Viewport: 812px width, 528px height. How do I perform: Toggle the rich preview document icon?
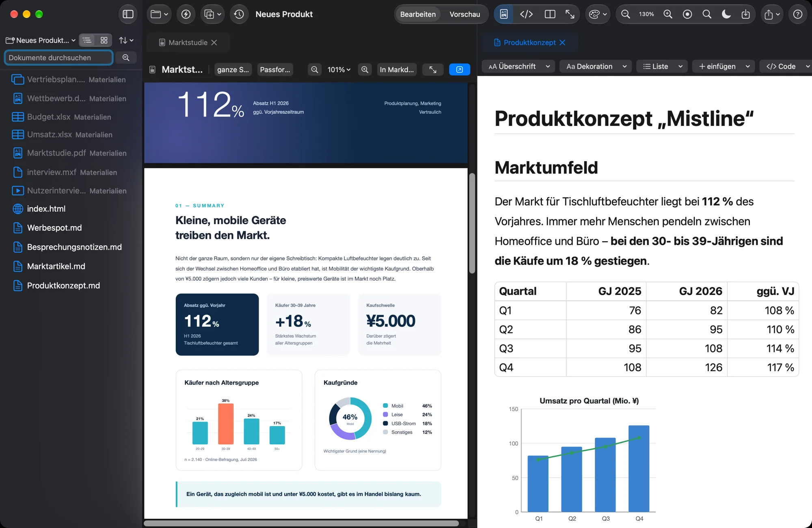(504, 14)
